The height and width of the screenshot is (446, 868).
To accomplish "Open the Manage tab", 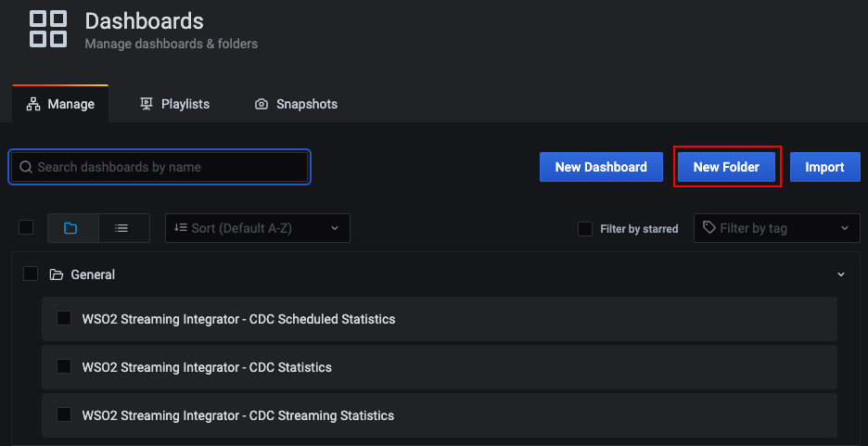I will coord(60,104).
